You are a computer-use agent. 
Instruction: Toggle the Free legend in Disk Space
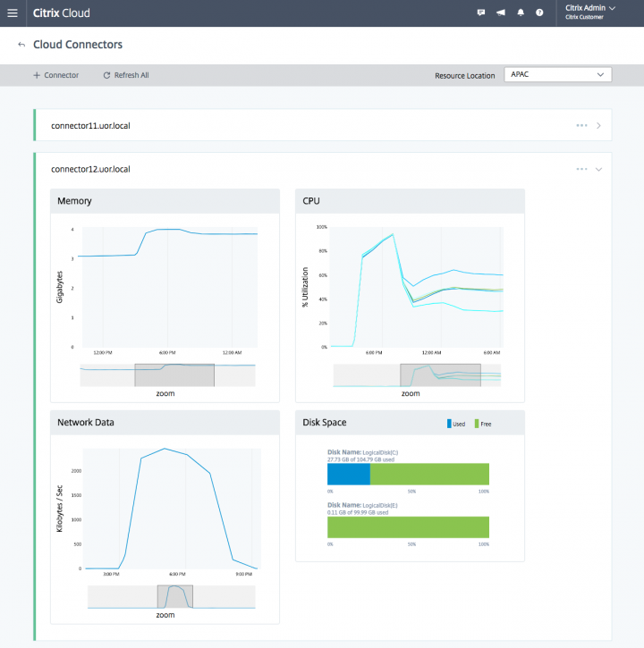483,424
